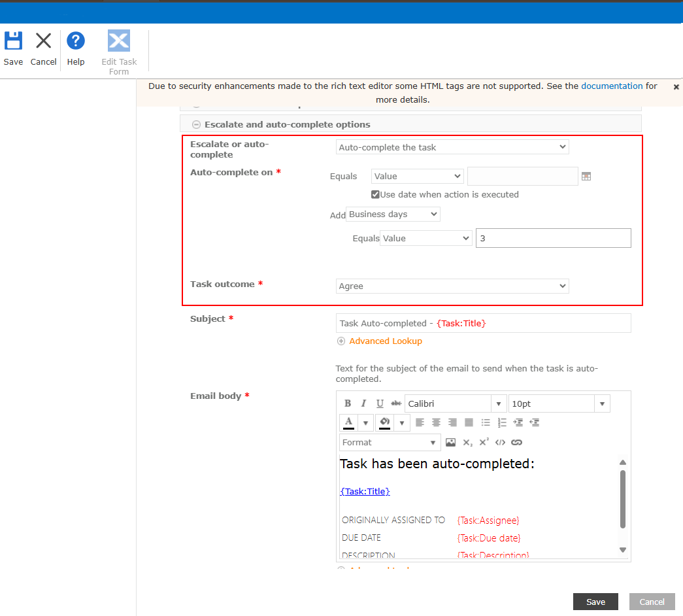Open the calendar date picker icon

click(586, 177)
